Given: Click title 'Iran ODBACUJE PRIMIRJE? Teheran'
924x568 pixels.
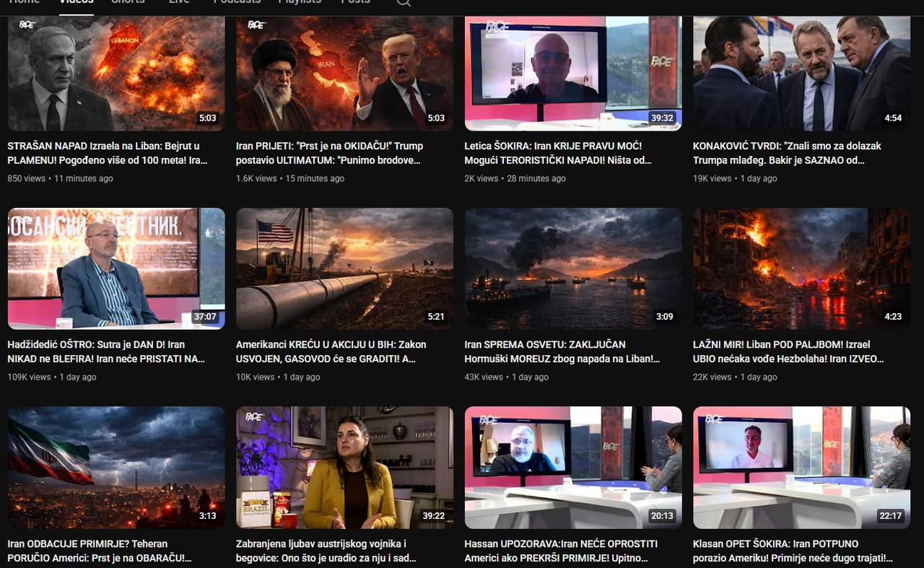Looking at the screenshot, I should (100, 551).
